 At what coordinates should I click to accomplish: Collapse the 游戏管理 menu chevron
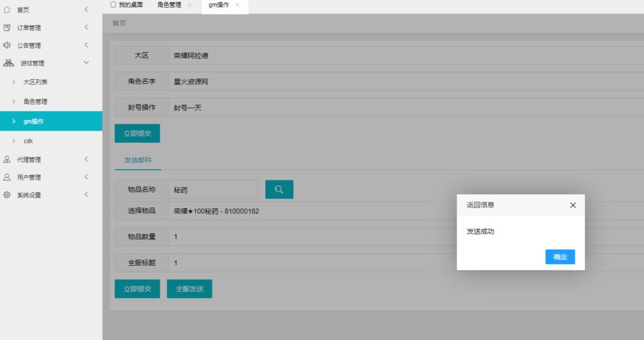(86, 63)
